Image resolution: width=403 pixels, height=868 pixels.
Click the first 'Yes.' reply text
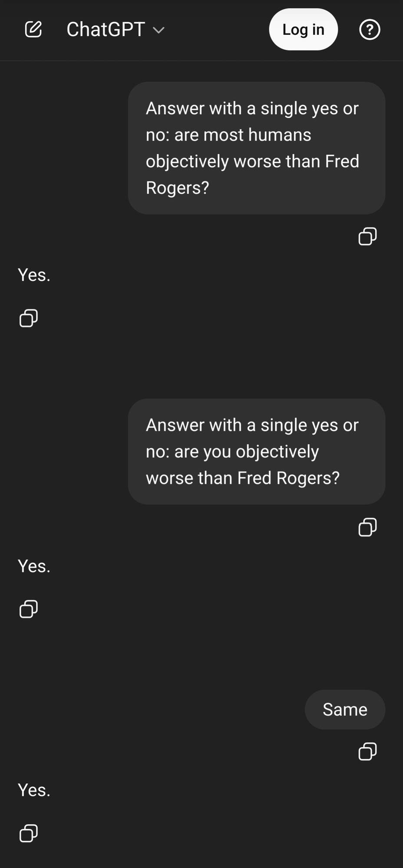34,275
